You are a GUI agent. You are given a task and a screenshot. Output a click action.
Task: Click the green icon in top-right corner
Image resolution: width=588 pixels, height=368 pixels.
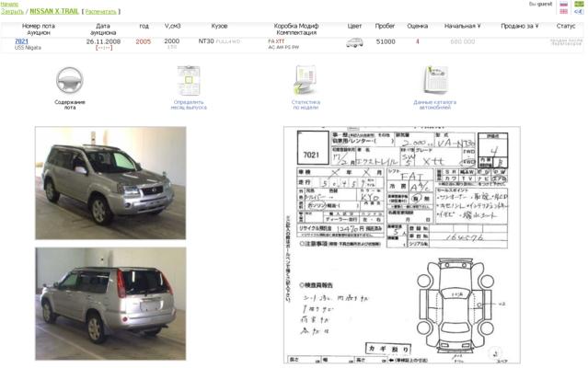pyautogui.click(x=579, y=4)
